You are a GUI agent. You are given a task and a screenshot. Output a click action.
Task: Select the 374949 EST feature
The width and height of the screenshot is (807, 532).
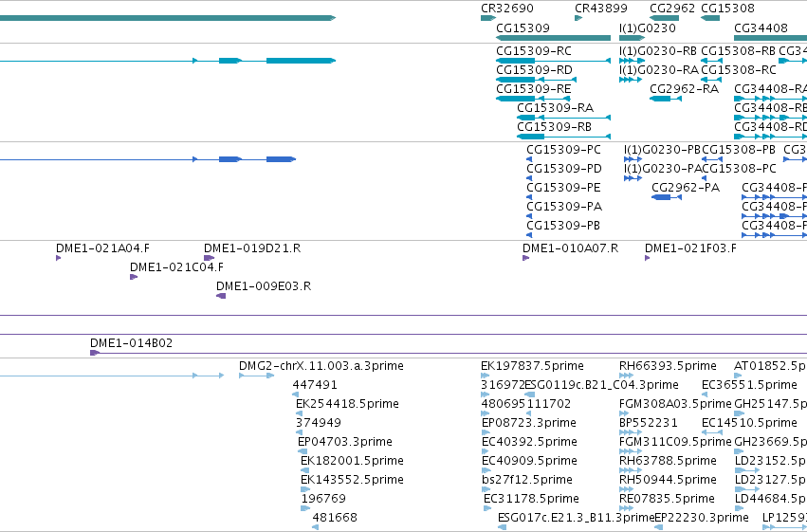(299, 433)
